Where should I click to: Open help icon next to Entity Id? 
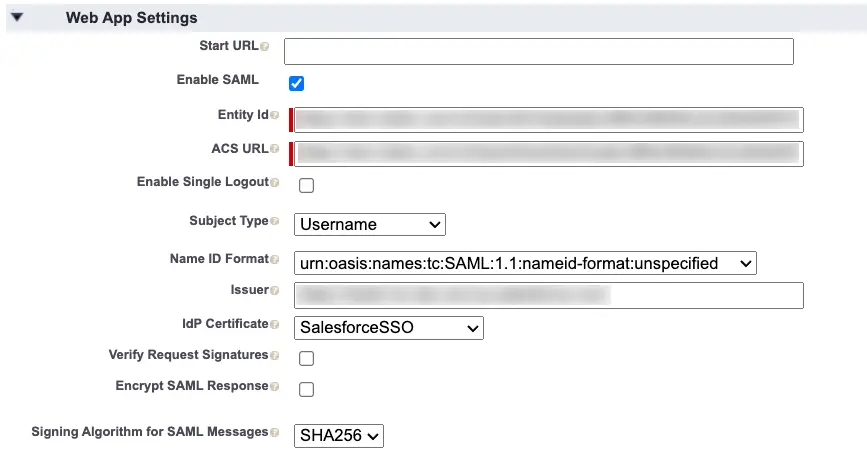pyautogui.click(x=274, y=115)
